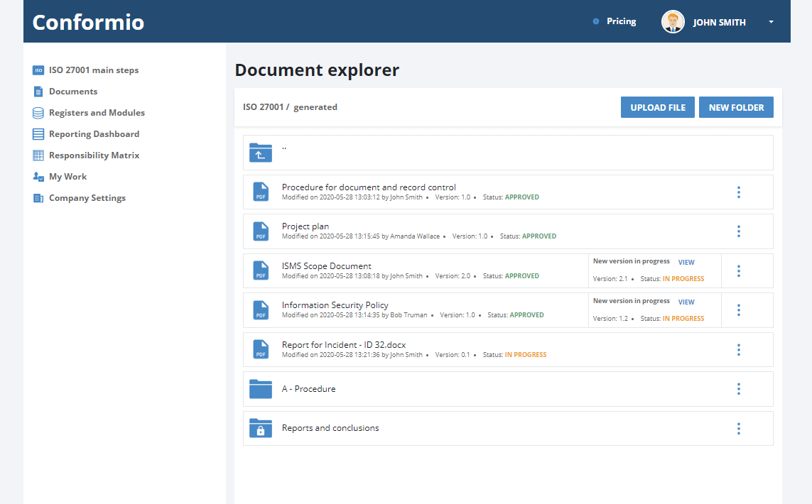The image size is (812, 504).
Task: Click the Documents sidebar icon
Action: (38, 92)
